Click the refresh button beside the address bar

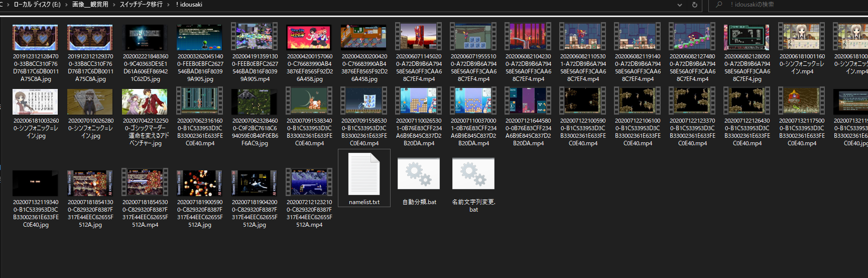(695, 5)
